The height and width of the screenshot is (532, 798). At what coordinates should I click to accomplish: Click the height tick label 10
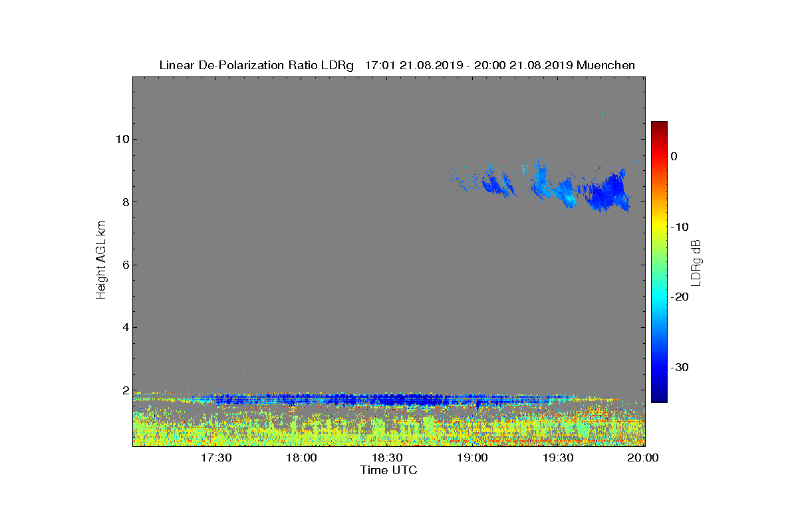(121, 139)
